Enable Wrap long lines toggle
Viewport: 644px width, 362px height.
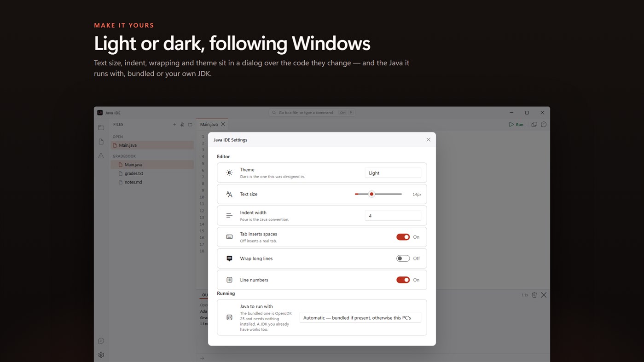click(403, 259)
